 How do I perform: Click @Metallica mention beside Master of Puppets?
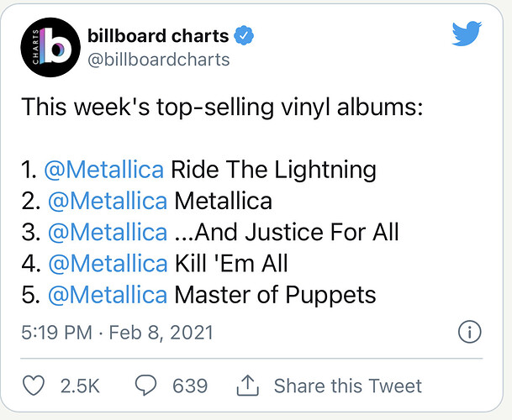click(x=108, y=295)
